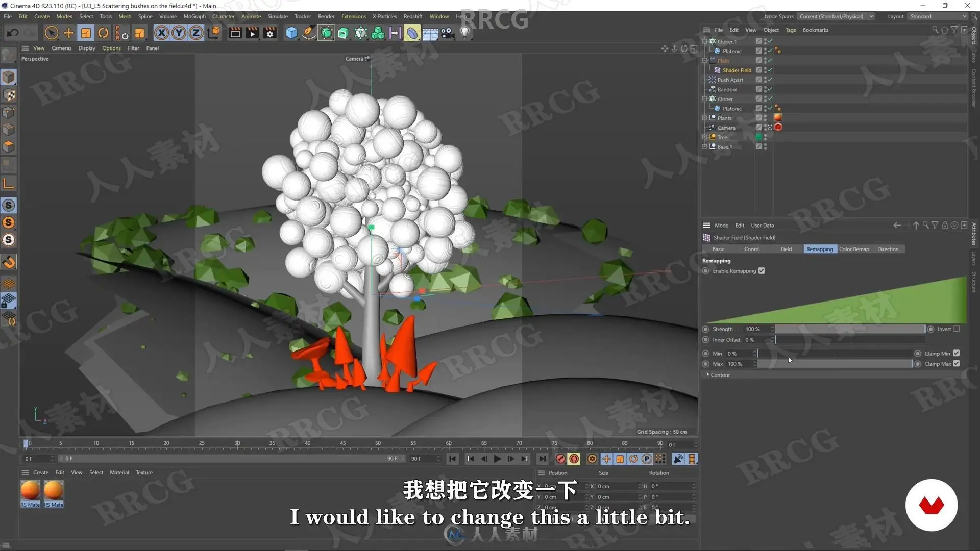Image resolution: width=980 pixels, height=551 pixels.
Task: Expand the Contour section
Action: tap(708, 375)
